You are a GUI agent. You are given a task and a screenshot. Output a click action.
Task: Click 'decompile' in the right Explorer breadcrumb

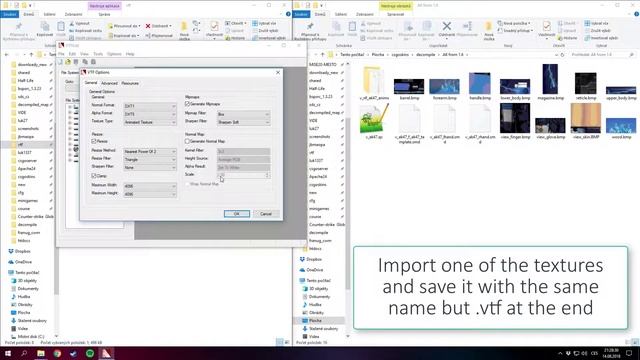(425, 54)
